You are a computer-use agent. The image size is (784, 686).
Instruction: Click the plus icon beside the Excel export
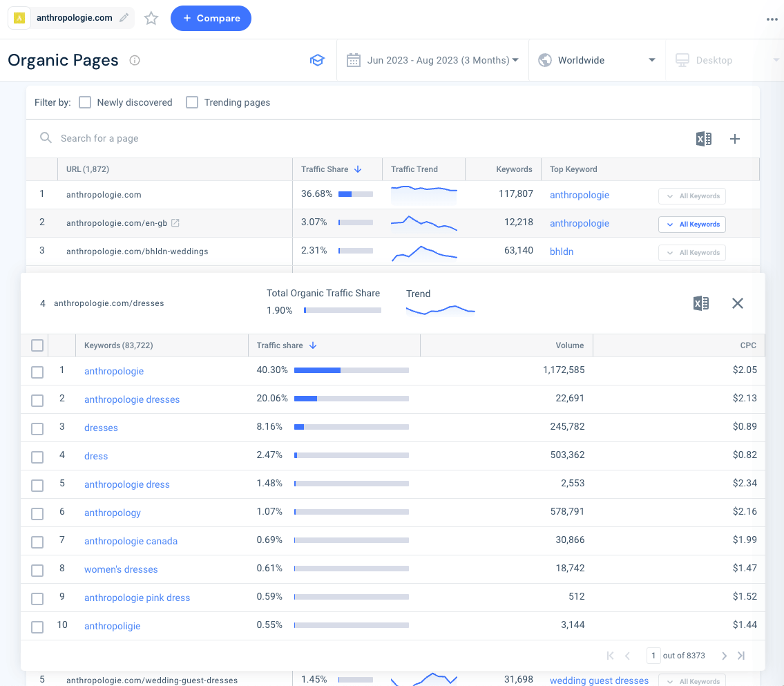(734, 138)
